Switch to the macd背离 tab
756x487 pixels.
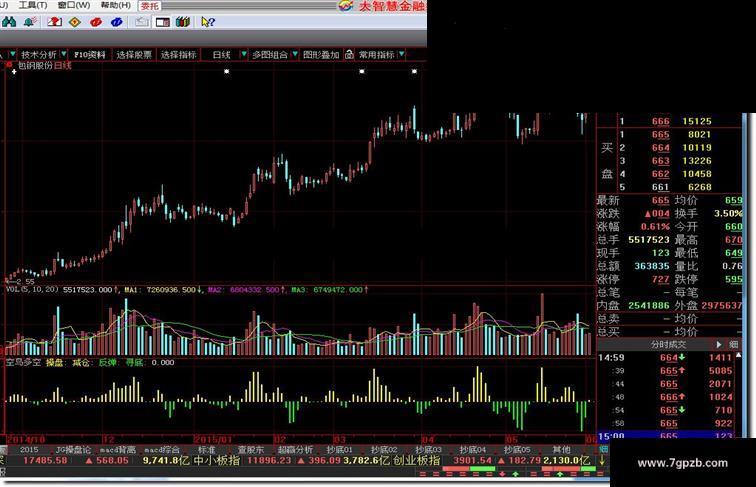118,449
